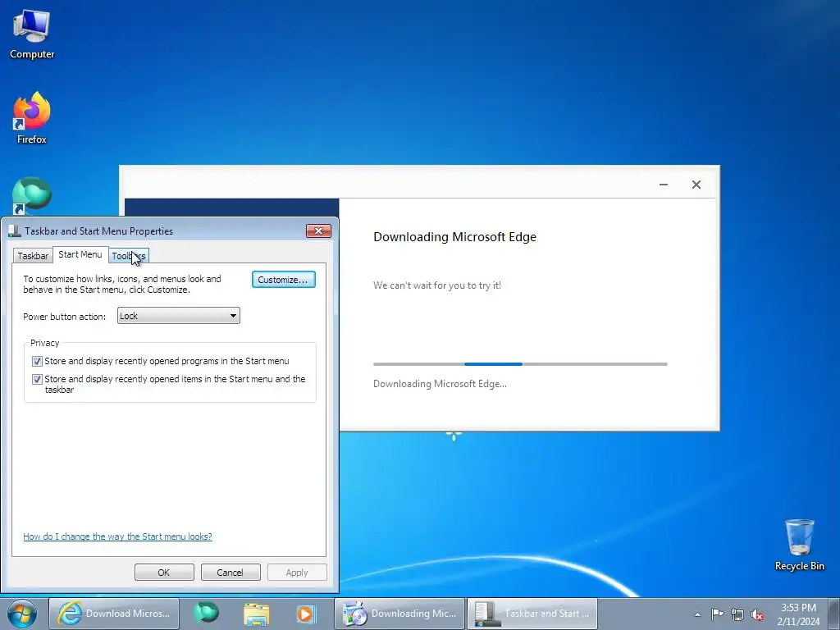The height and width of the screenshot is (630, 840).
Task: Switch to the Taskbar tab
Action: tap(33, 256)
